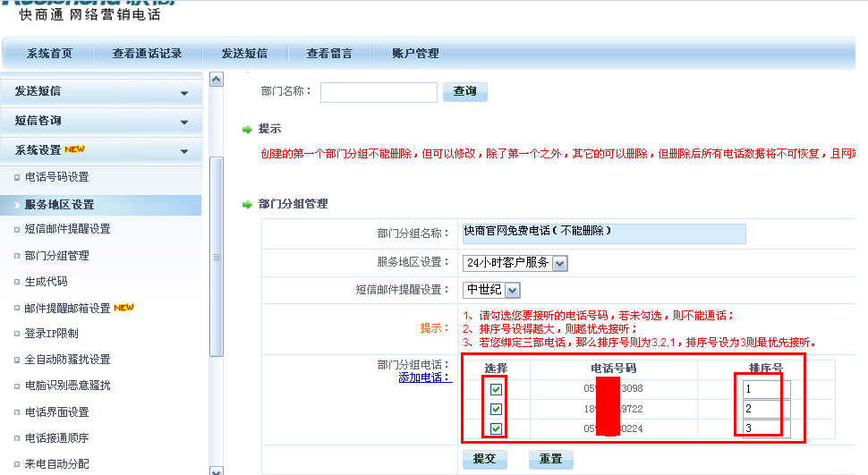Click bullet icon beside 生成代码
868x475 pixels.
[x=16, y=282]
